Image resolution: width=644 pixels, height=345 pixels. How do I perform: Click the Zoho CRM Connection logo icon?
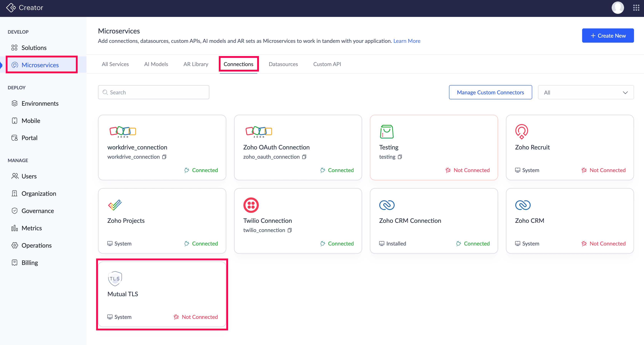(x=387, y=205)
